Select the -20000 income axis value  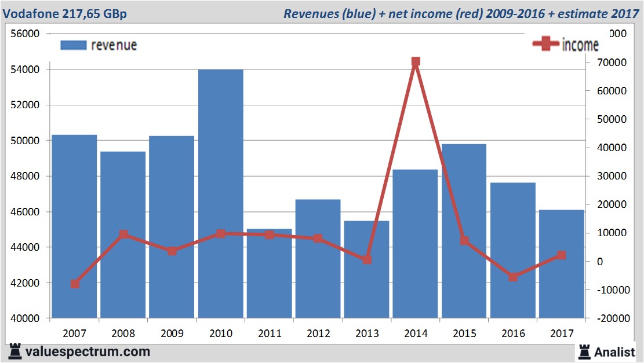(x=613, y=318)
